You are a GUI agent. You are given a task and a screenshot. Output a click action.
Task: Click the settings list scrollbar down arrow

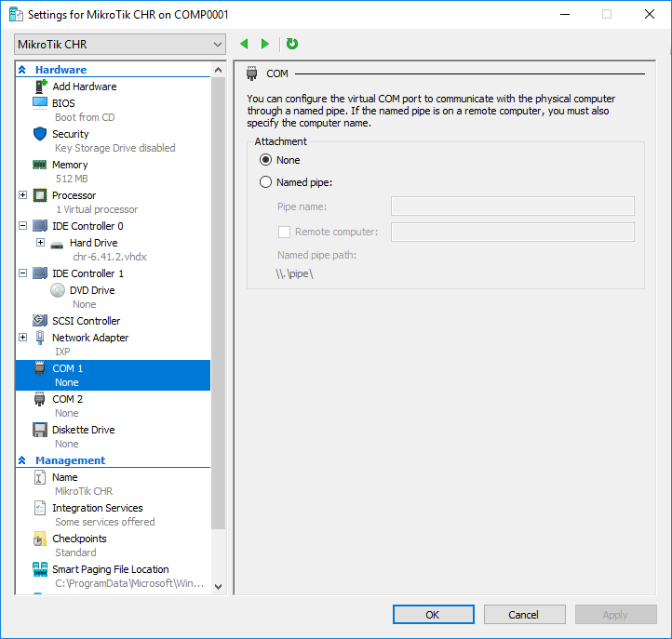(x=219, y=587)
